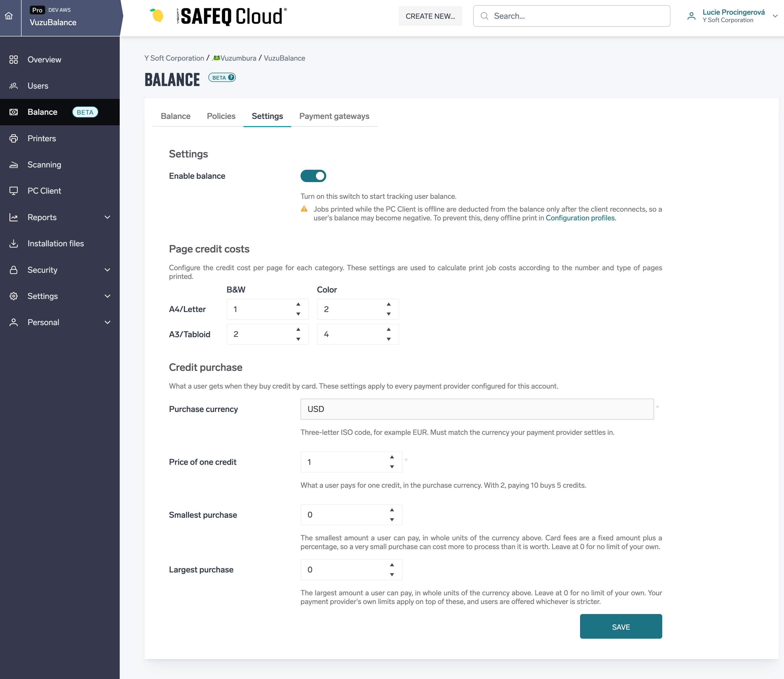
Task: Follow the Vuzumbura breadcrumb link
Action: (234, 58)
